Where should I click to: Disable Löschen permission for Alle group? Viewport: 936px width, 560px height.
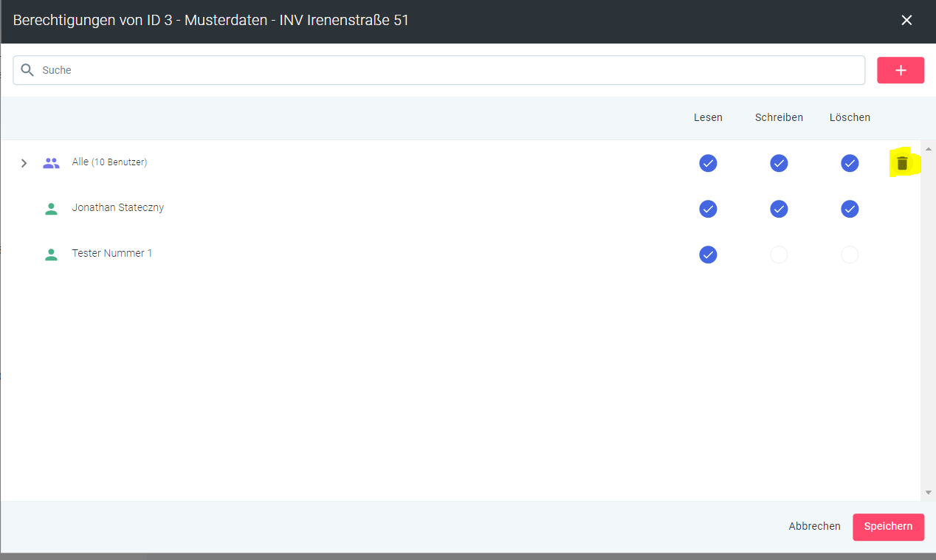[850, 163]
